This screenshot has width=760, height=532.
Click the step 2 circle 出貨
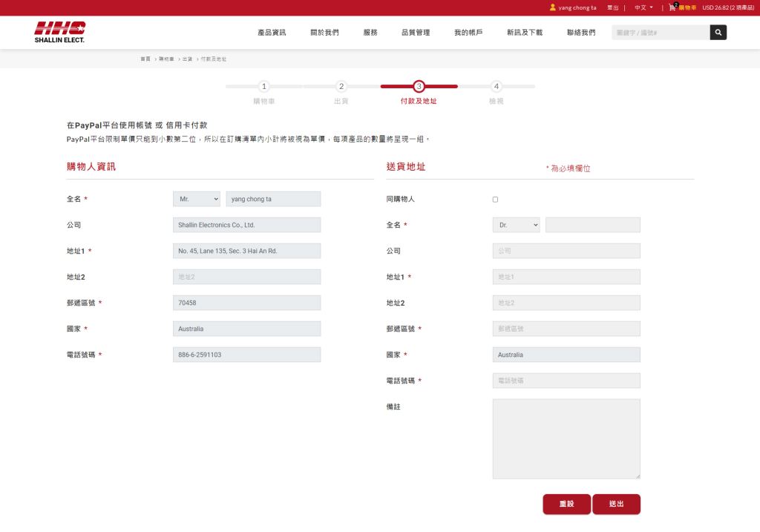point(341,86)
